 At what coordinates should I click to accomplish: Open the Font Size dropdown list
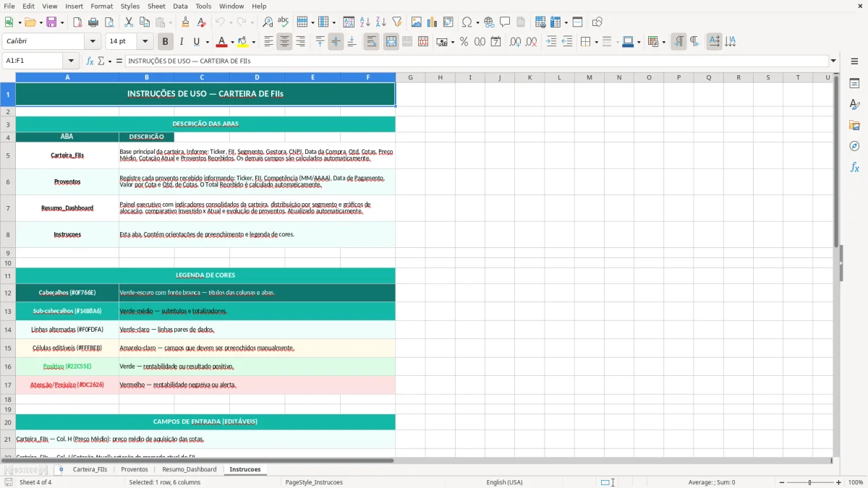coord(145,42)
